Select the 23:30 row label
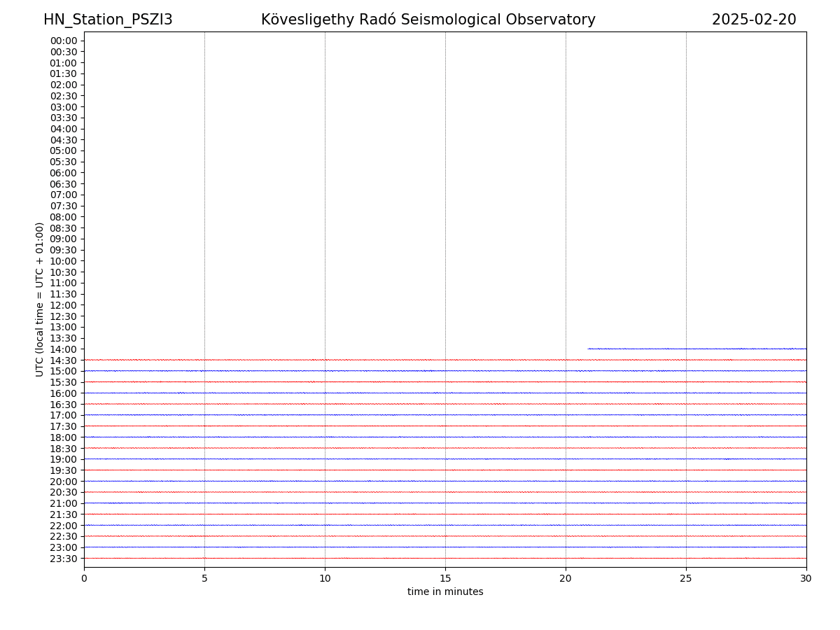Viewport: 840px width, 630px height. (64, 558)
